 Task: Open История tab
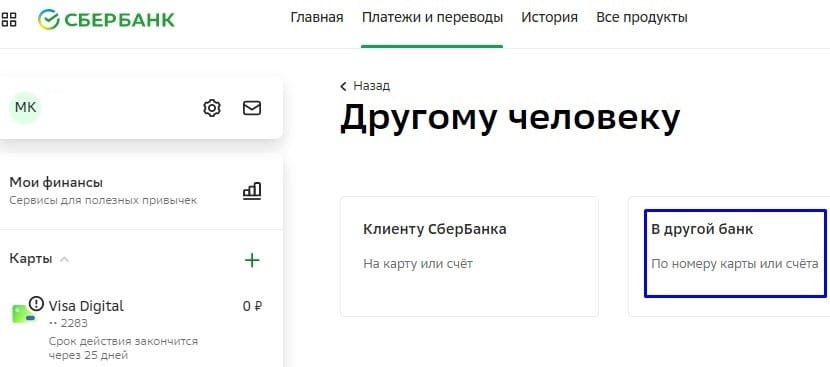[549, 17]
